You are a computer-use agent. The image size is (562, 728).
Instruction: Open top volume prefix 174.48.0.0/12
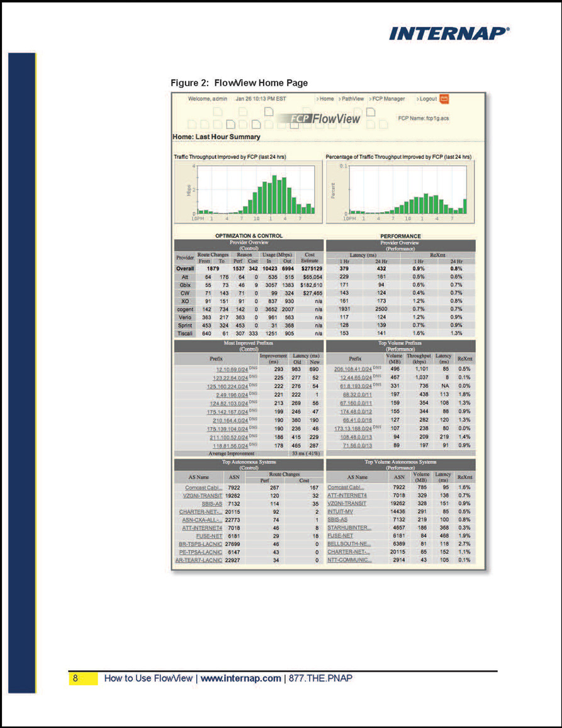pos(356,411)
